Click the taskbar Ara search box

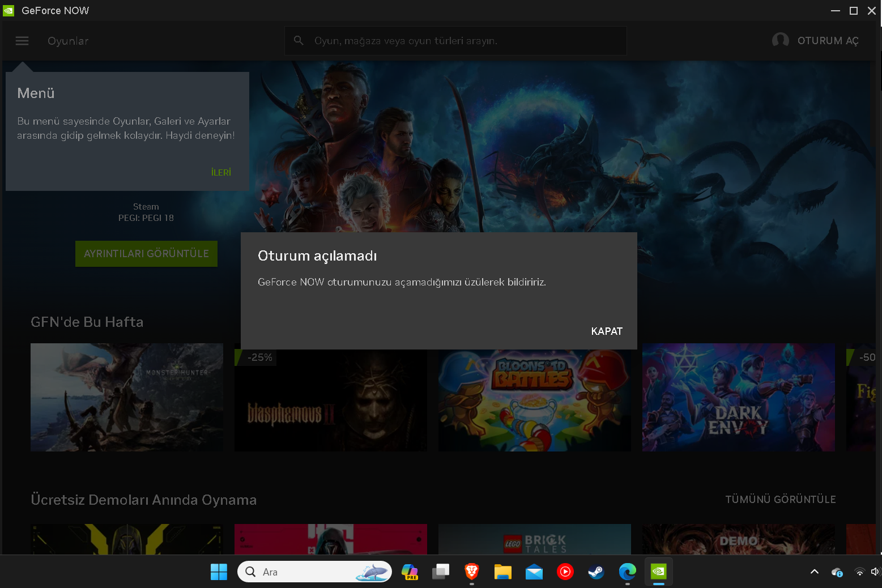314,572
